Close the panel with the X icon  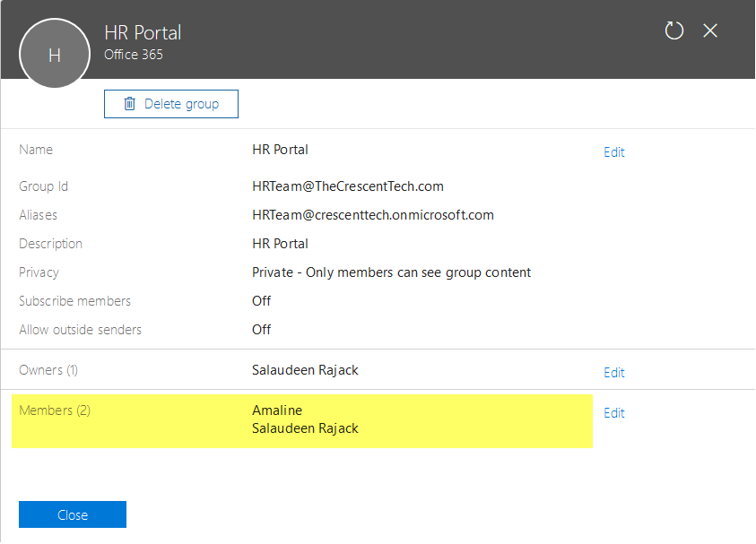(710, 31)
